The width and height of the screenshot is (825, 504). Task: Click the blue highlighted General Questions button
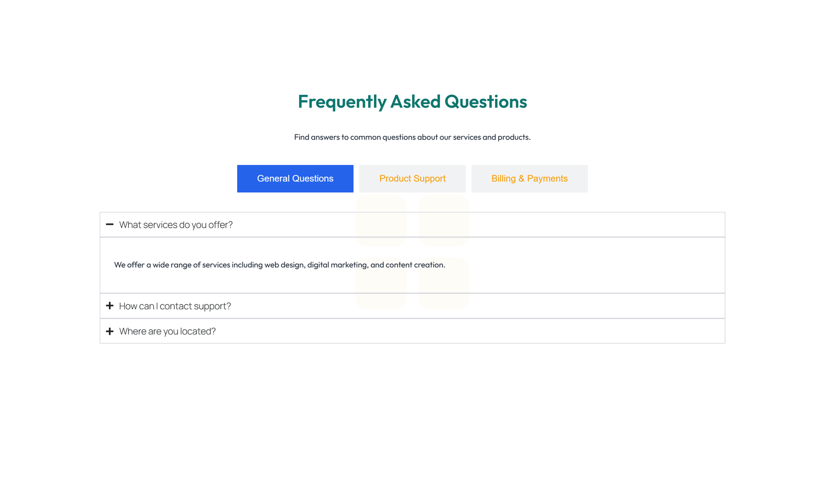295,178
